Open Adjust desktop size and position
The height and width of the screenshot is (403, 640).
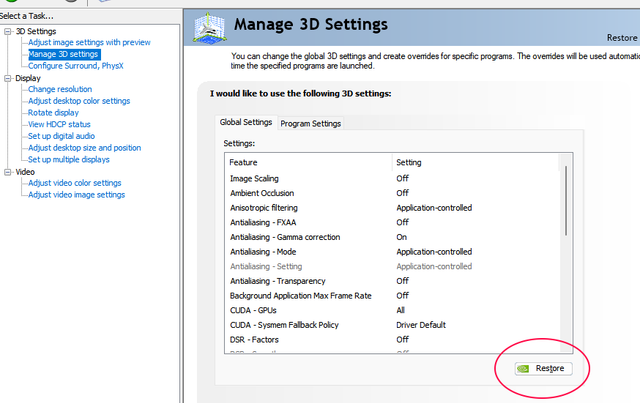[84, 148]
